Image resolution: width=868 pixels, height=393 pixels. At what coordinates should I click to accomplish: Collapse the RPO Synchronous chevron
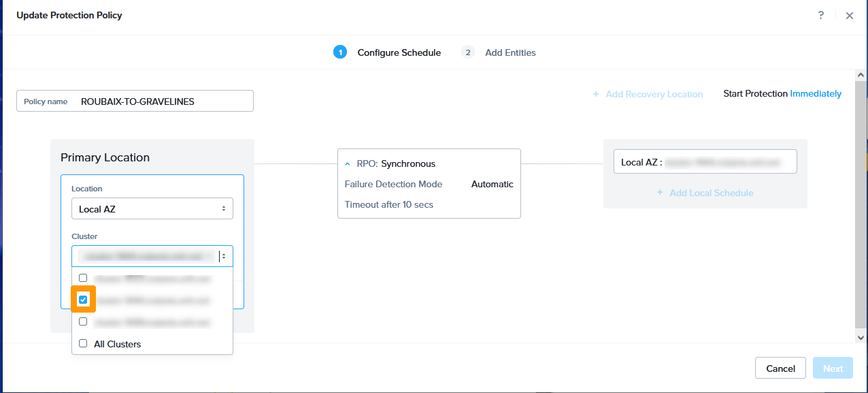[x=349, y=164]
